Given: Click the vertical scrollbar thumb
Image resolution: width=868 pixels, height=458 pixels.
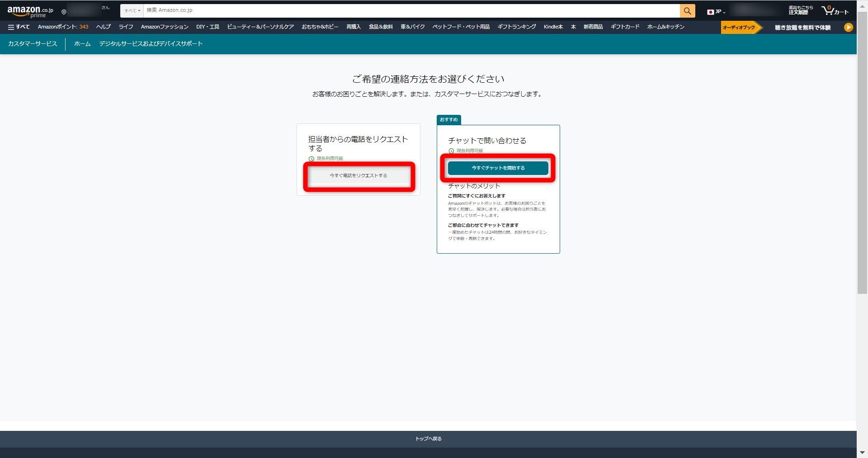Looking at the screenshot, I should click(862, 153).
